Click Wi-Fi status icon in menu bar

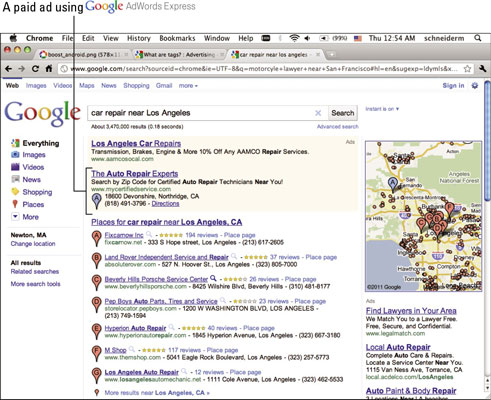pyautogui.click(x=294, y=38)
